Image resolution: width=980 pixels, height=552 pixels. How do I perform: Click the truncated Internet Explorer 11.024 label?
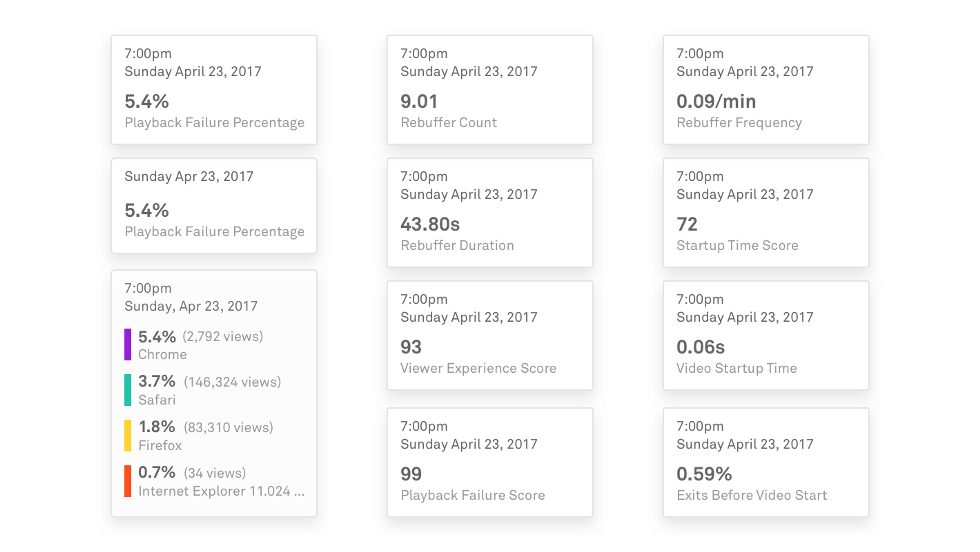tap(222, 491)
